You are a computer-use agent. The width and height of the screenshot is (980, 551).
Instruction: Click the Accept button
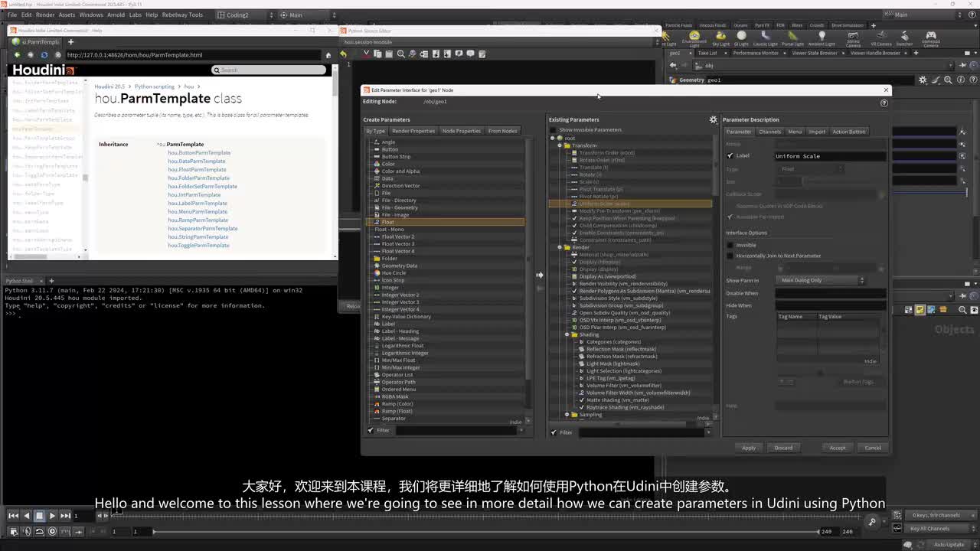tap(838, 448)
